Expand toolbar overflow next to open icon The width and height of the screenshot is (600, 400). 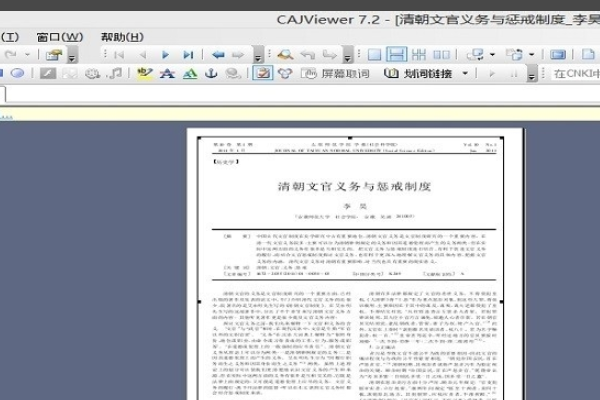pos(72,56)
